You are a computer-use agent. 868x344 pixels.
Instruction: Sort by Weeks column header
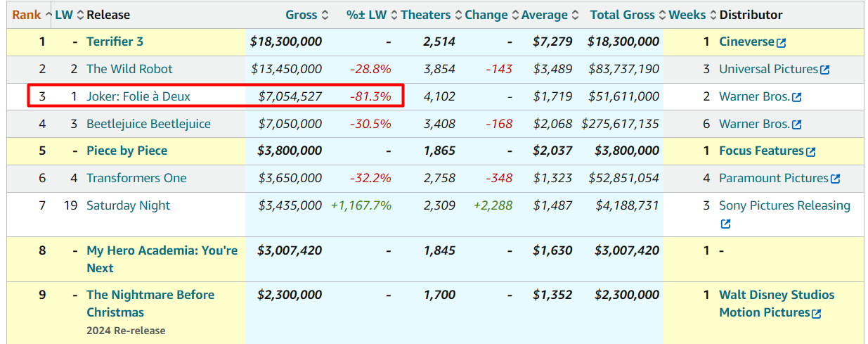pyautogui.click(x=687, y=15)
